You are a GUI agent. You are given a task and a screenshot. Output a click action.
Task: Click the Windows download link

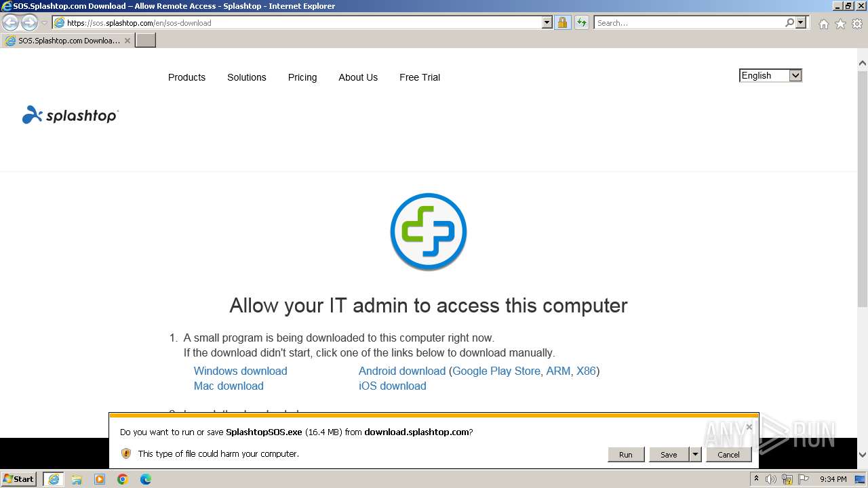pos(240,371)
